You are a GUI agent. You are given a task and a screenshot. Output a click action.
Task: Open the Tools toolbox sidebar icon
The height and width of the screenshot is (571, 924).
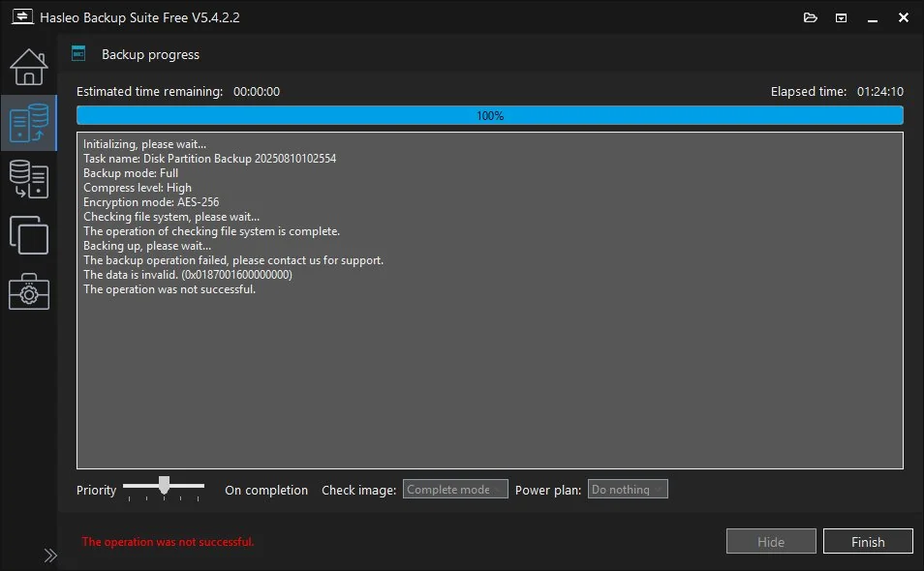coord(29,290)
